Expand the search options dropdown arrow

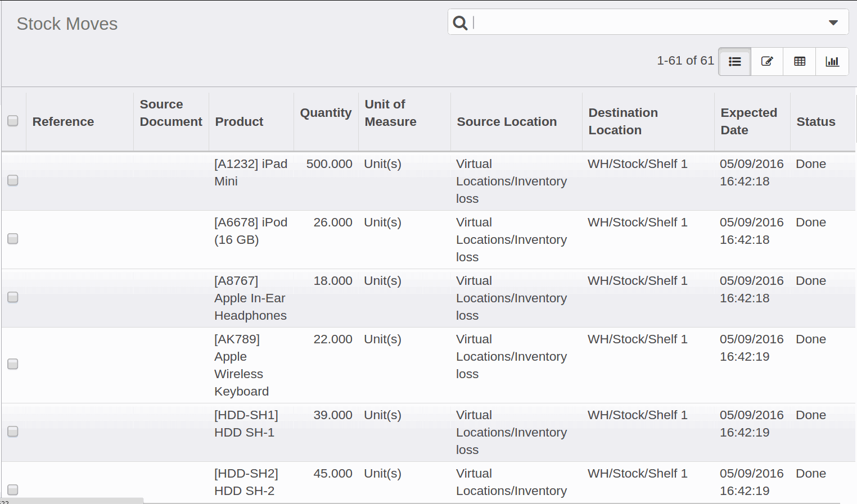coord(833,22)
